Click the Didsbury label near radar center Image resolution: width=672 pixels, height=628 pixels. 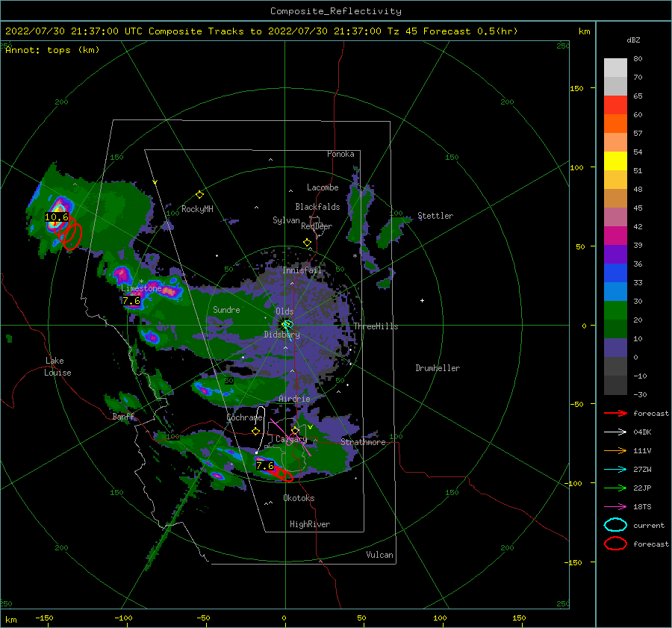(281, 335)
